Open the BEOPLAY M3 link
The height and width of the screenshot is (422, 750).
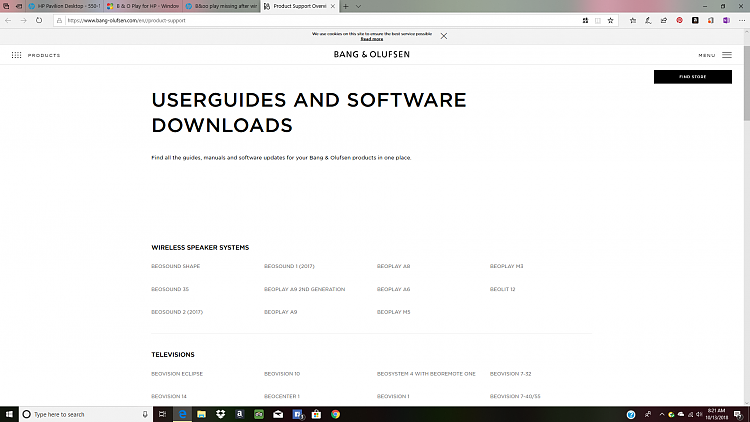(507, 266)
